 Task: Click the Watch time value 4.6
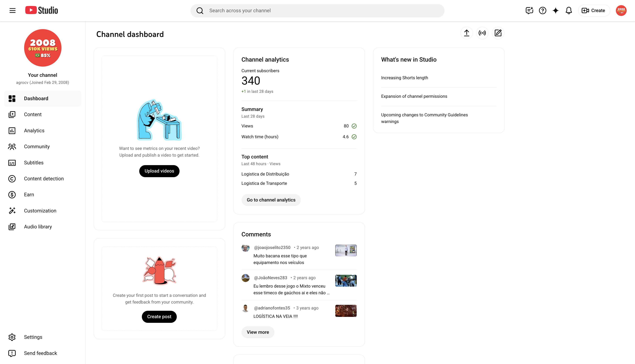346,137
